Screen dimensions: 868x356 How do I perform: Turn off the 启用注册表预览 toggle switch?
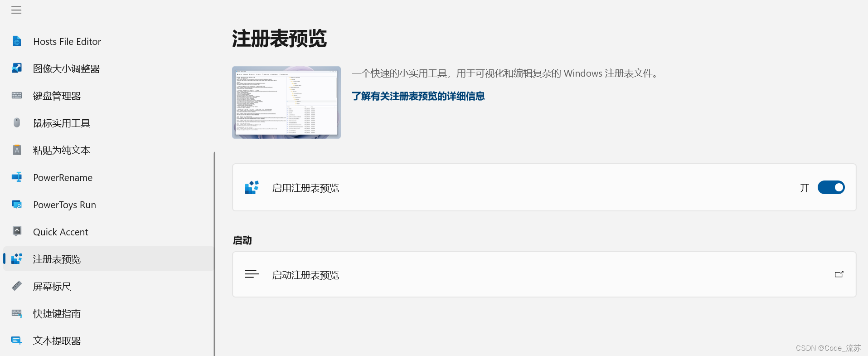point(831,187)
